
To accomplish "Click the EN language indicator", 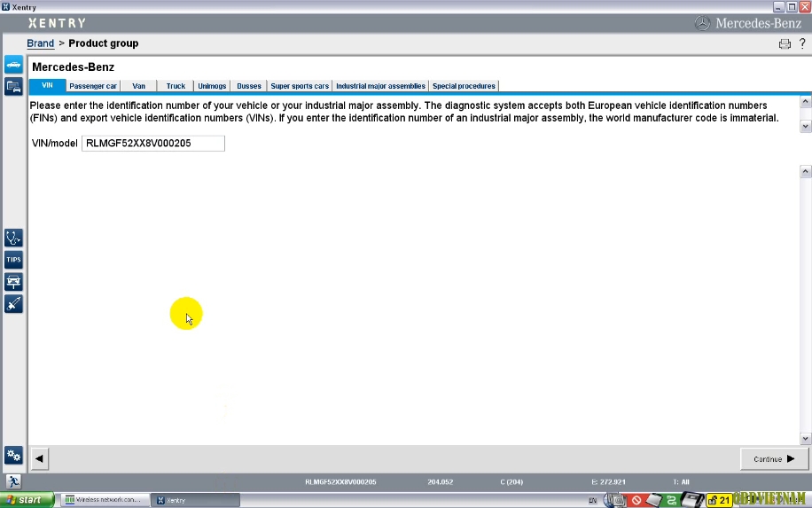I will click(592, 500).
